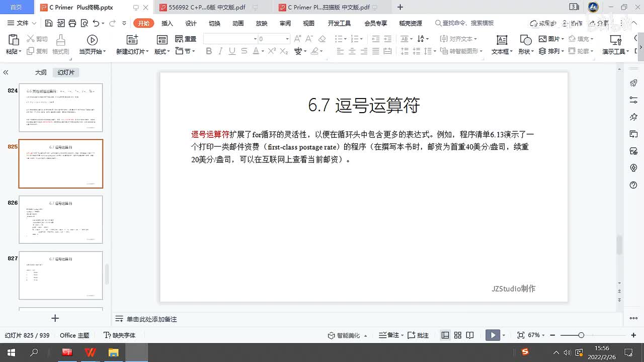Adjust the zoom slider handle
Screen dimensions: 644x362
coord(581,335)
